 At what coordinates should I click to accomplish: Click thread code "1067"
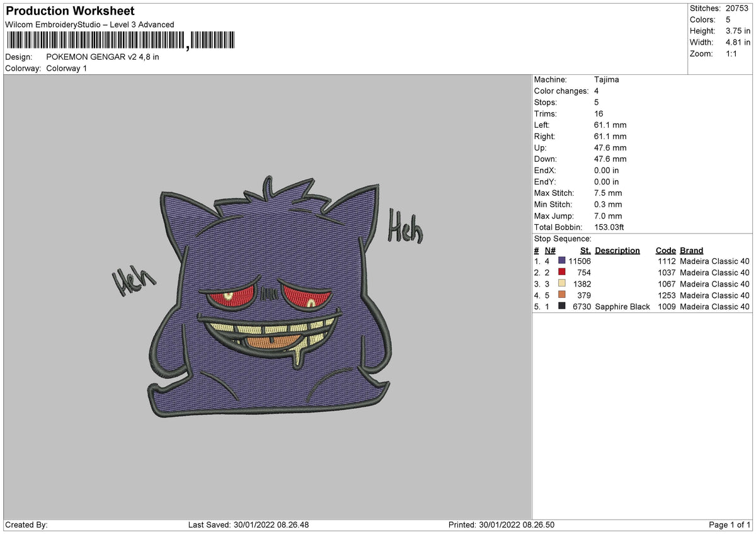[x=667, y=284]
